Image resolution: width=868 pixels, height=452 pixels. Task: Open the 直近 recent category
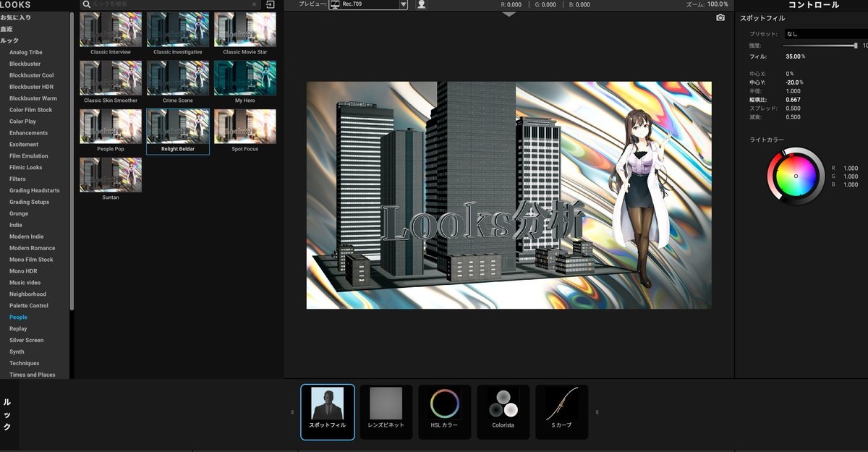point(7,29)
